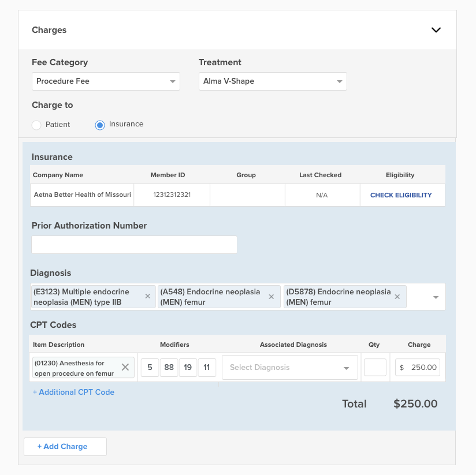Image resolution: width=476 pixels, height=475 pixels.
Task: Remove the D5878 diagnosis tag
Action: (x=397, y=297)
